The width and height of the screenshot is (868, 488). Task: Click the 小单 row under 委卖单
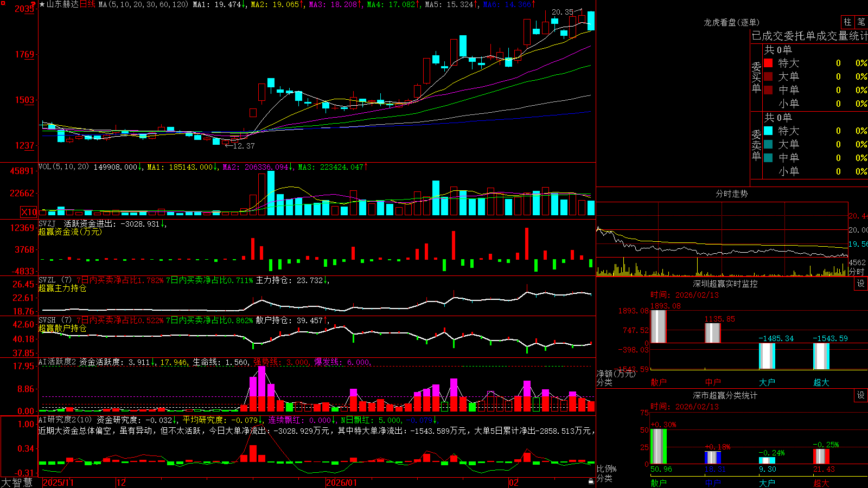pyautogui.click(x=815, y=171)
